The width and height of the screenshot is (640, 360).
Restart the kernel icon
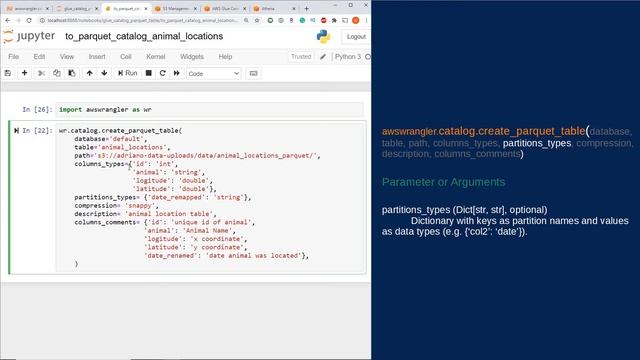point(162,73)
